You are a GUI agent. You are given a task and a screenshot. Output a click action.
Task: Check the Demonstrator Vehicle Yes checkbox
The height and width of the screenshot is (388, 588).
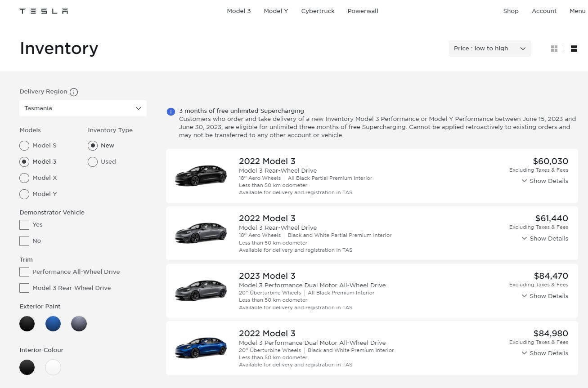(x=24, y=224)
